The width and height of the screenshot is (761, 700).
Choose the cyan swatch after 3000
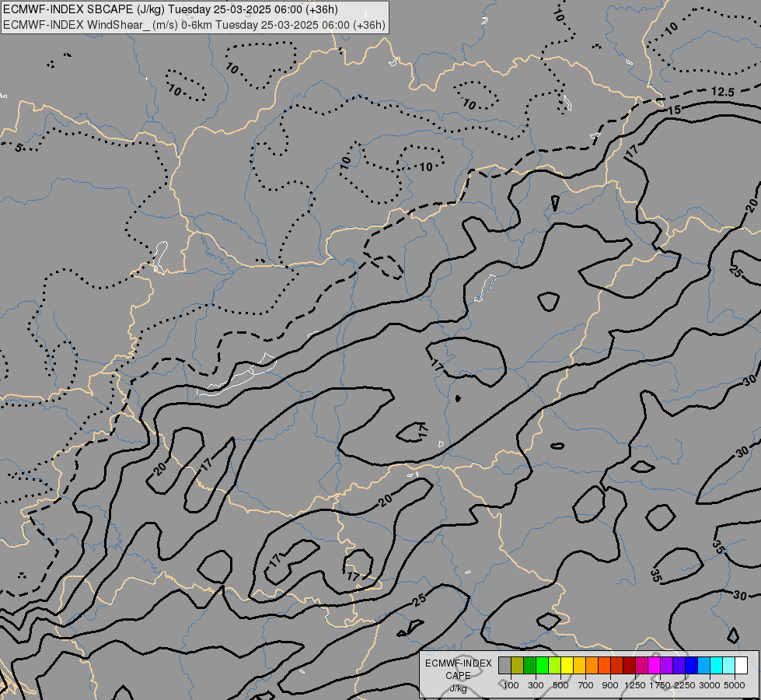click(716, 666)
